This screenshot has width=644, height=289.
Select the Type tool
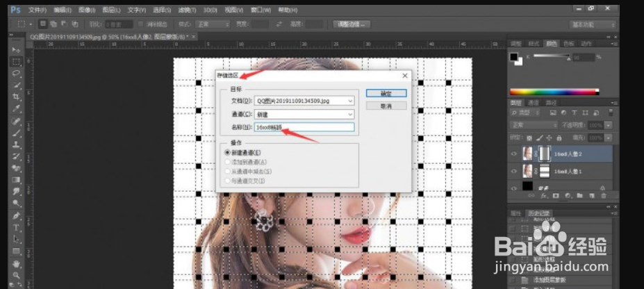point(16,227)
